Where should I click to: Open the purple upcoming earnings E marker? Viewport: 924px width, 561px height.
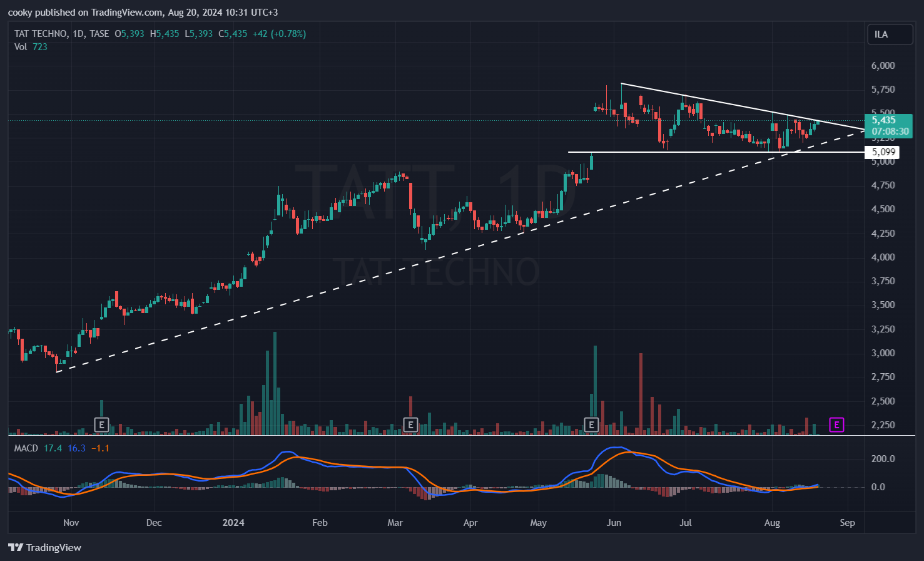point(836,425)
